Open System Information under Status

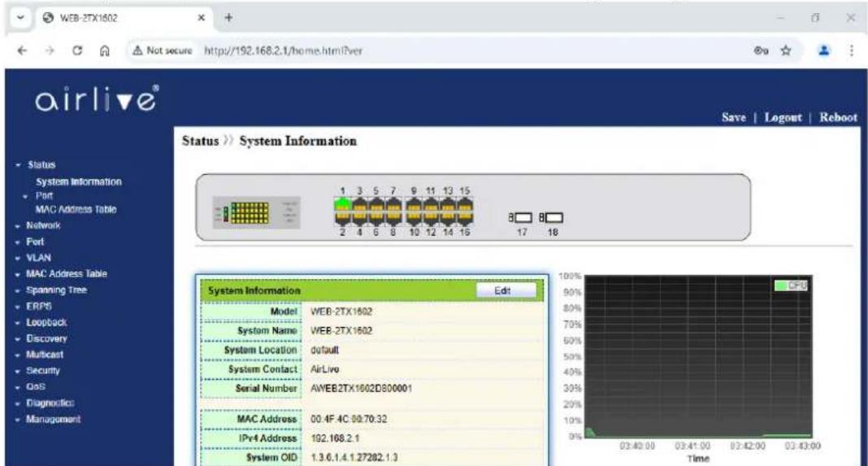pos(79,181)
